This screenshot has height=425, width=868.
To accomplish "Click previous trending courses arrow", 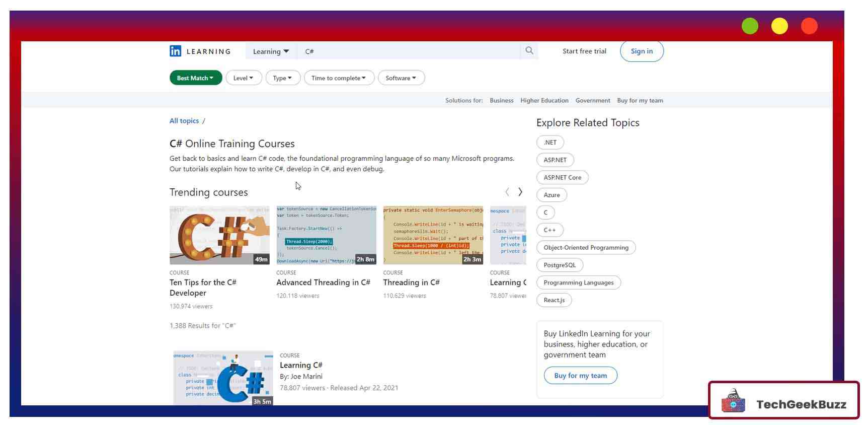I will [507, 192].
